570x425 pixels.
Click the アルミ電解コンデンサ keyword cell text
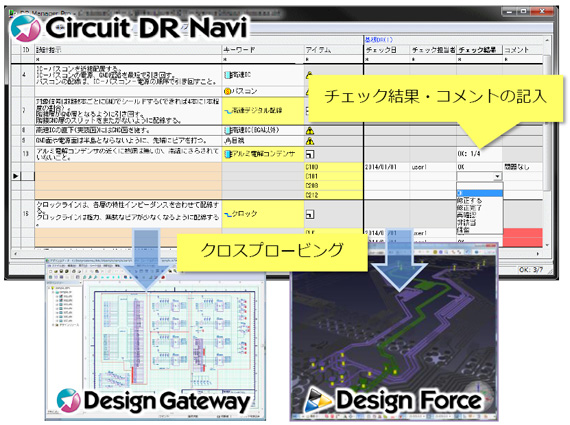264,154
